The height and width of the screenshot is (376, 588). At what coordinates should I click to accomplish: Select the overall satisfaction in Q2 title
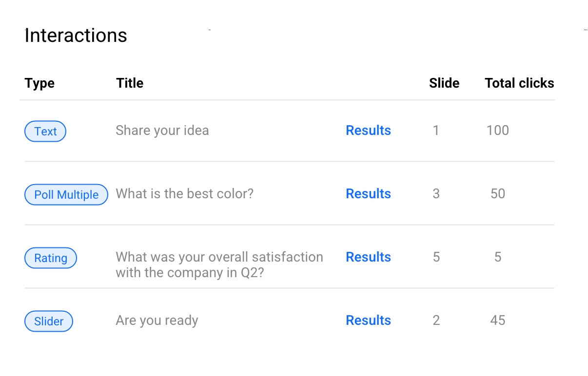pos(219,264)
